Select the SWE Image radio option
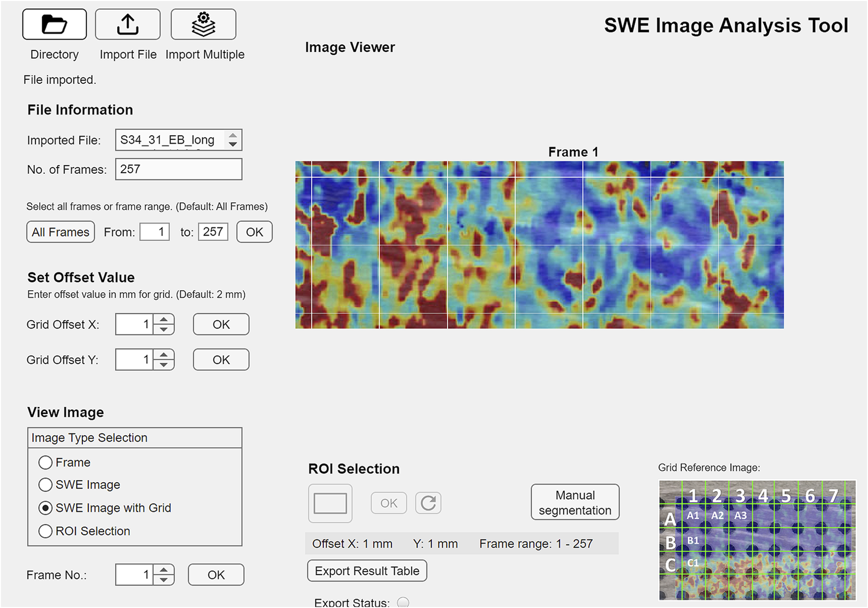The height and width of the screenshot is (608, 868). 46,485
